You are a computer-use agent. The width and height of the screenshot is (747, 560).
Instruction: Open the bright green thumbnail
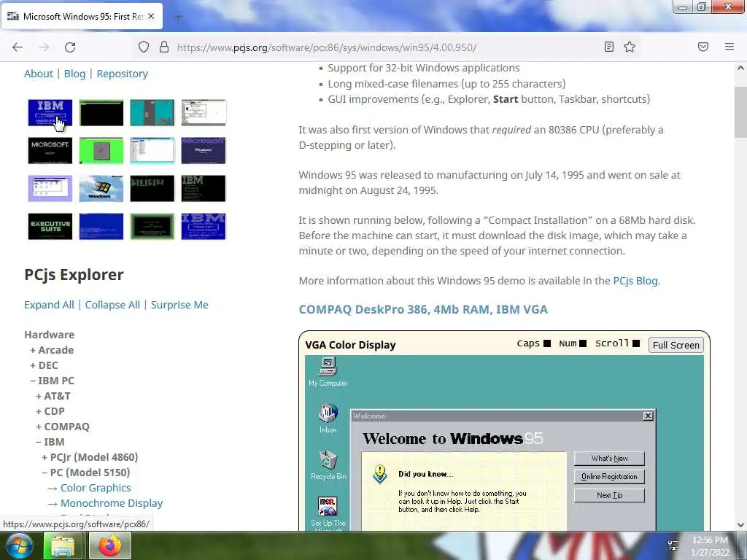[101, 150]
